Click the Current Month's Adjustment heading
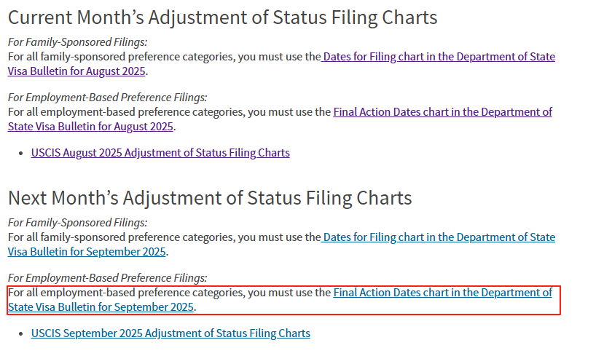This screenshot has width=604, height=364. tap(222, 17)
